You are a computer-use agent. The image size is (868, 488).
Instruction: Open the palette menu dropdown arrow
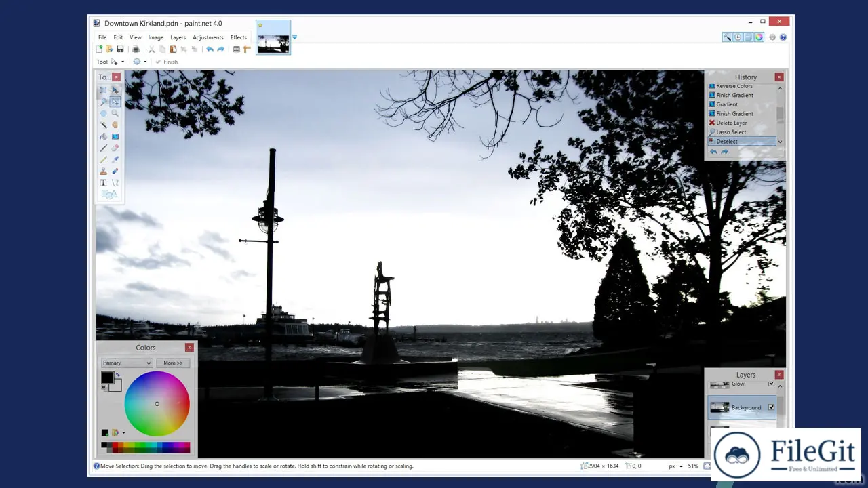[x=123, y=432]
